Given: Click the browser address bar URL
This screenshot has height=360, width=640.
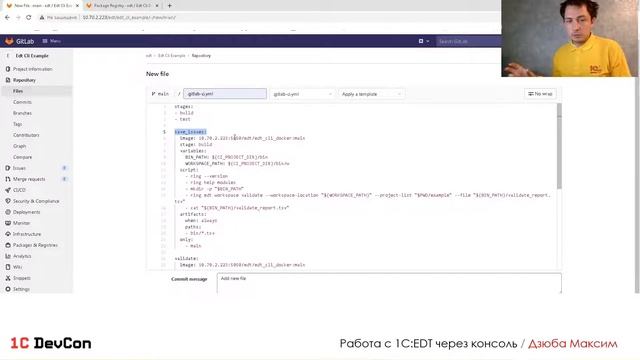Looking at the screenshot, I should tap(129, 18).
